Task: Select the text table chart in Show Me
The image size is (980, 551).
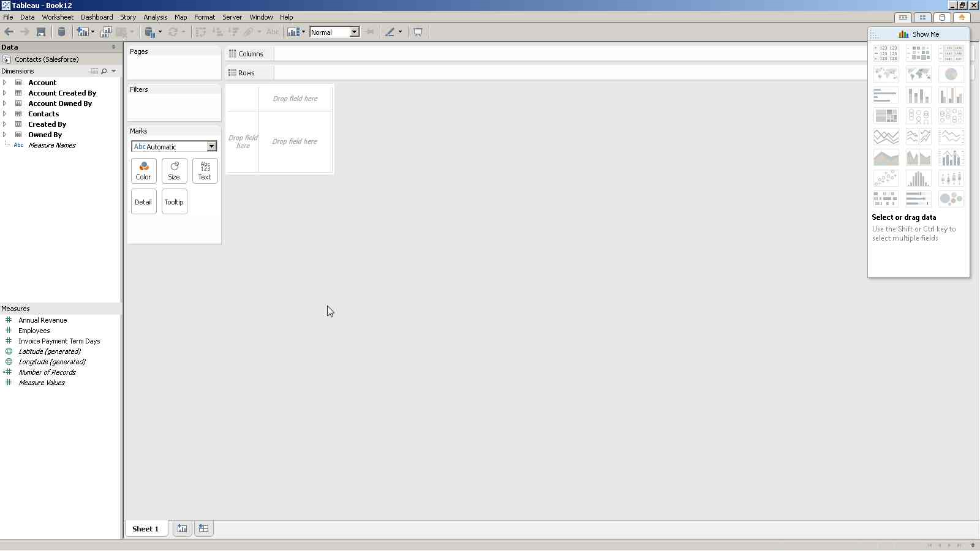Action: [x=886, y=53]
